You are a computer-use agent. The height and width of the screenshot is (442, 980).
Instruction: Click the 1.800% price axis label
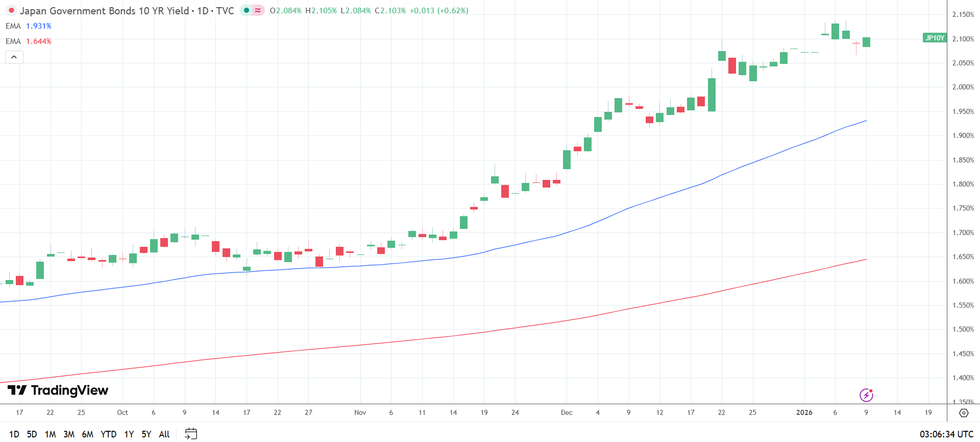coord(963,184)
